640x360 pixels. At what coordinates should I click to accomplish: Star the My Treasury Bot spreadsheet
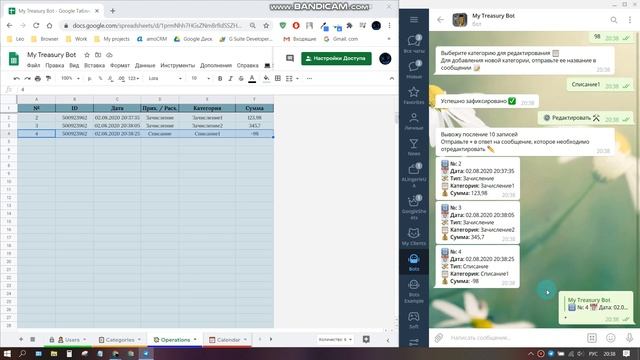pos(87,55)
